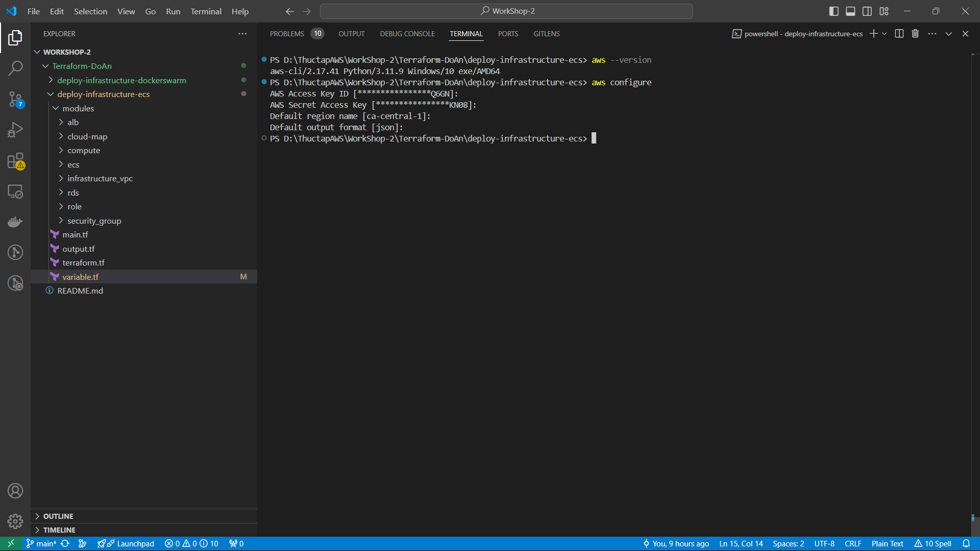Open the Manage gear icon
Image resolution: width=980 pixels, height=551 pixels.
(15, 521)
